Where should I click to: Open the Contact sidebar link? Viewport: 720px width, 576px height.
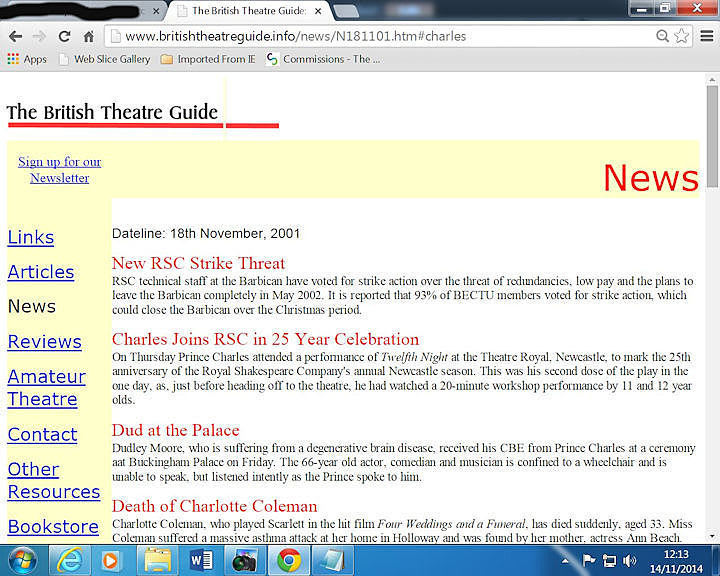tap(42, 435)
